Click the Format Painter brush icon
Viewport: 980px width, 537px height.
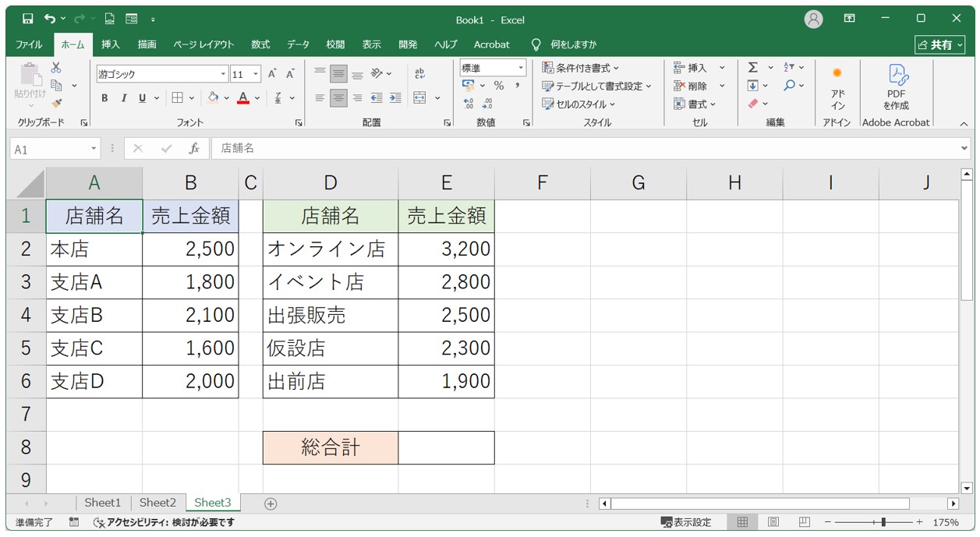point(56,103)
